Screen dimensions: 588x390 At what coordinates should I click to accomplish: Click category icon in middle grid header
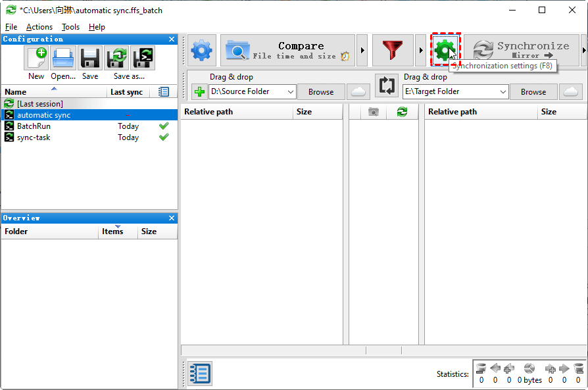coord(374,112)
